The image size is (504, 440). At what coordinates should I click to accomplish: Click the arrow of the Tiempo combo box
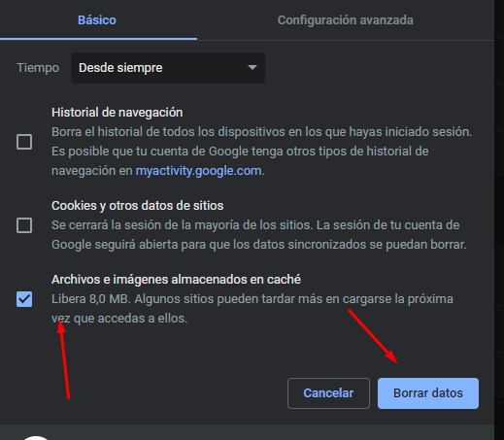(x=252, y=67)
